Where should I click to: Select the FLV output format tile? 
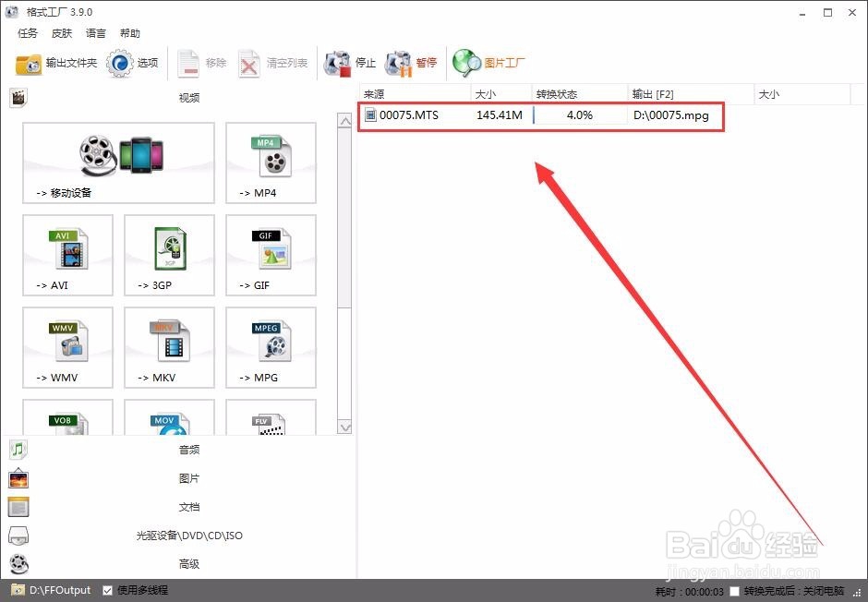click(271, 417)
